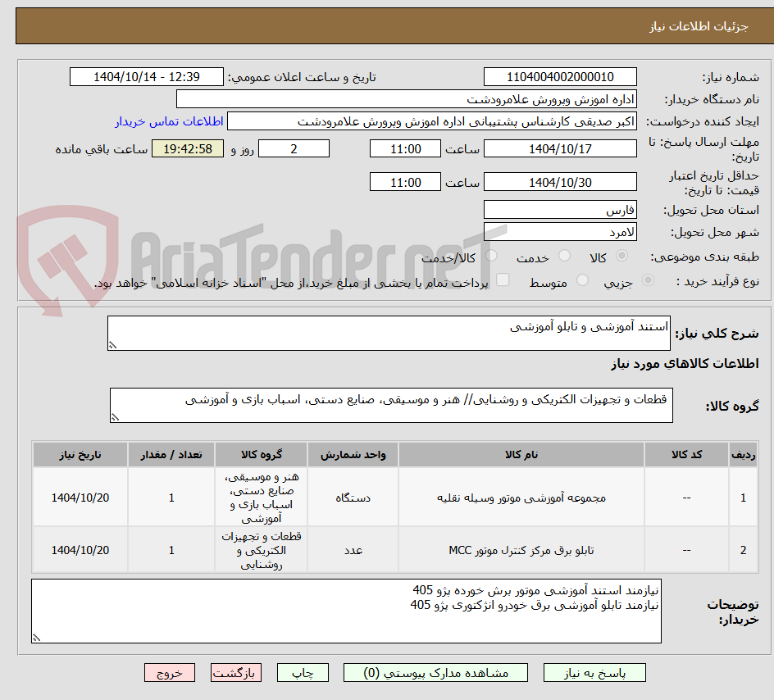
Task: Grab the buyer notes resize handle
Action: point(36,638)
